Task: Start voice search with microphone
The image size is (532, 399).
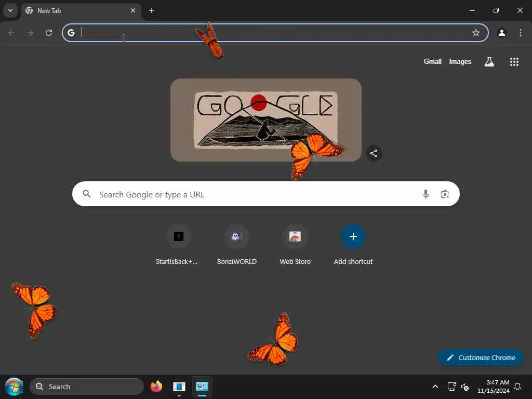Action: click(425, 194)
